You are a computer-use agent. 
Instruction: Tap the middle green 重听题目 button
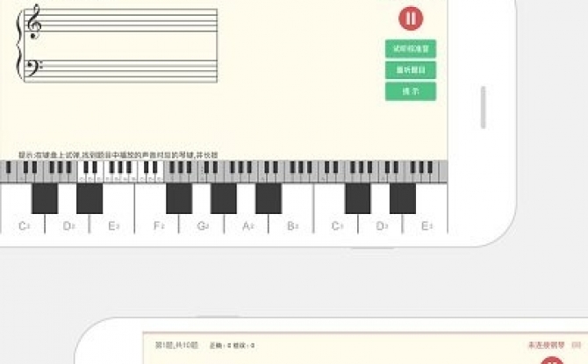[x=411, y=70]
